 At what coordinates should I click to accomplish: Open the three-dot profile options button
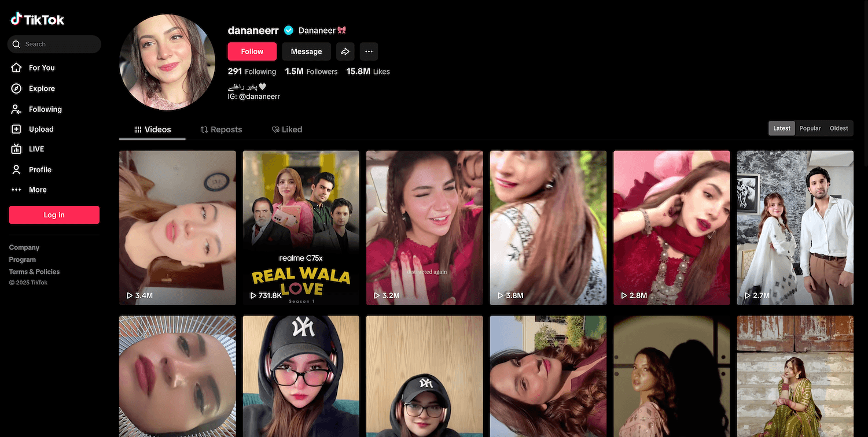(x=369, y=51)
